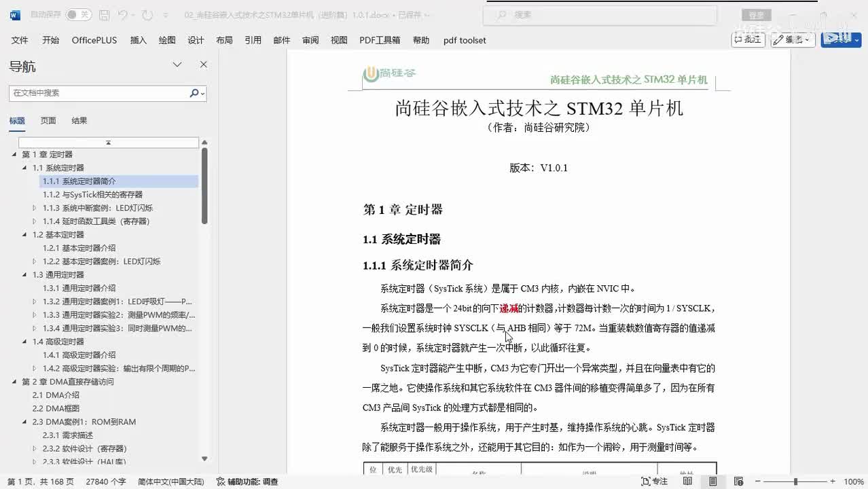Switch to the 开始 ribbon tab
The height and width of the screenshot is (489, 868).
point(50,40)
